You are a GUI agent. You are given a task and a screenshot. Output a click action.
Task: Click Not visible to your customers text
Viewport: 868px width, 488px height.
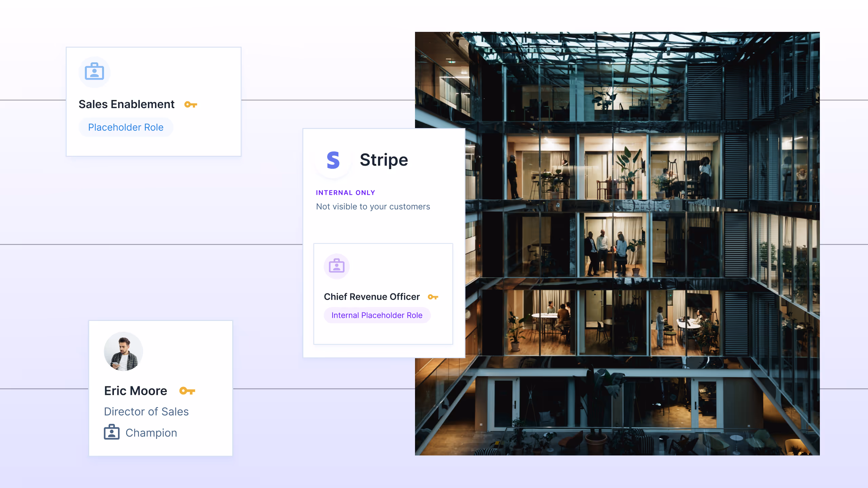(x=373, y=207)
